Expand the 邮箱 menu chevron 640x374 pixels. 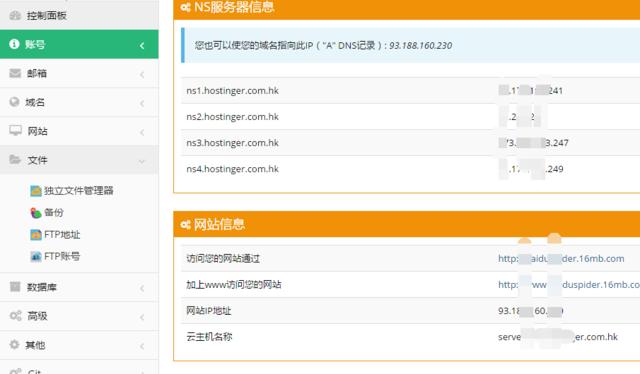point(142,74)
